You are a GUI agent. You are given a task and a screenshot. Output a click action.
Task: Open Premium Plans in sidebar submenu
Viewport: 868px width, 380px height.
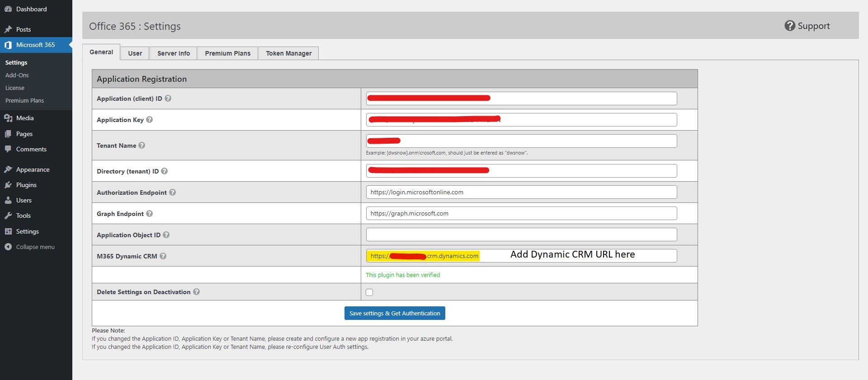25,100
